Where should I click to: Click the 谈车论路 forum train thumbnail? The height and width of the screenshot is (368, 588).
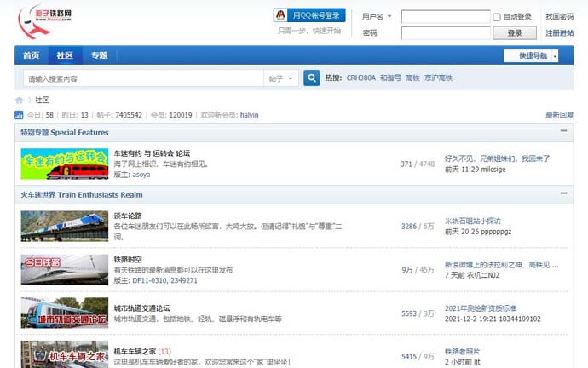65,226
